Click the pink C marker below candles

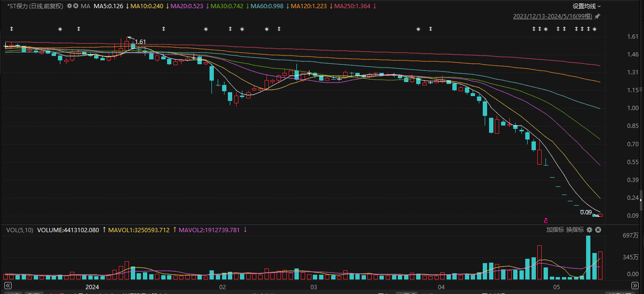[x=546, y=220]
